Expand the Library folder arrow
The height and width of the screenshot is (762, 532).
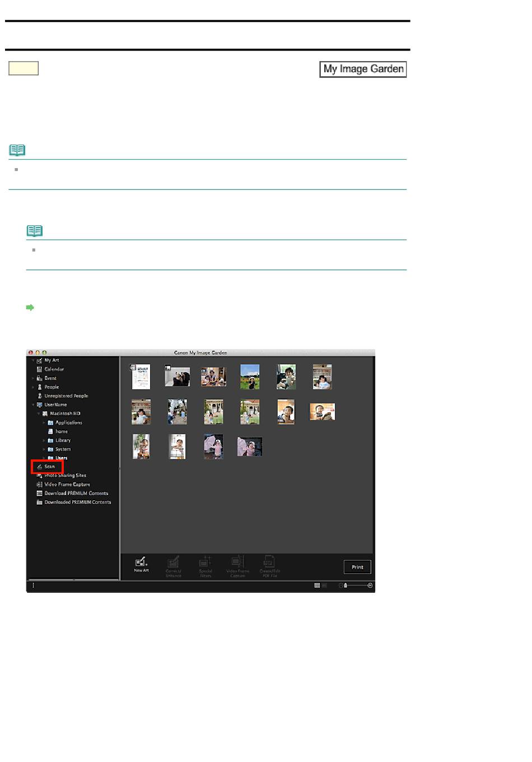[44, 440]
